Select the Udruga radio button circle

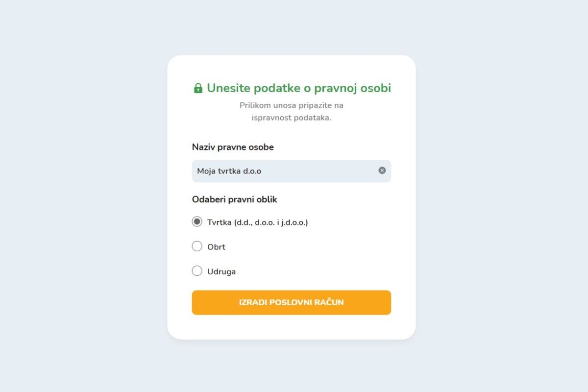tap(197, 270)
